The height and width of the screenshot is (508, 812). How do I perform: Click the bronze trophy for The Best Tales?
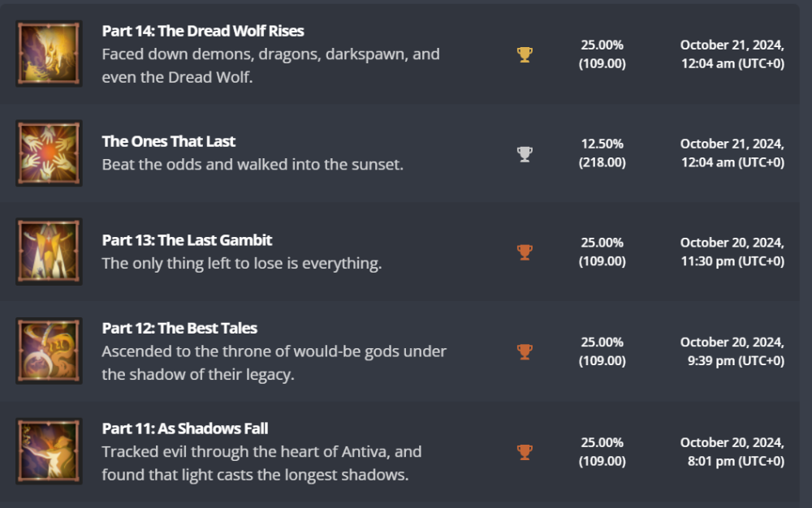(525, 351)
